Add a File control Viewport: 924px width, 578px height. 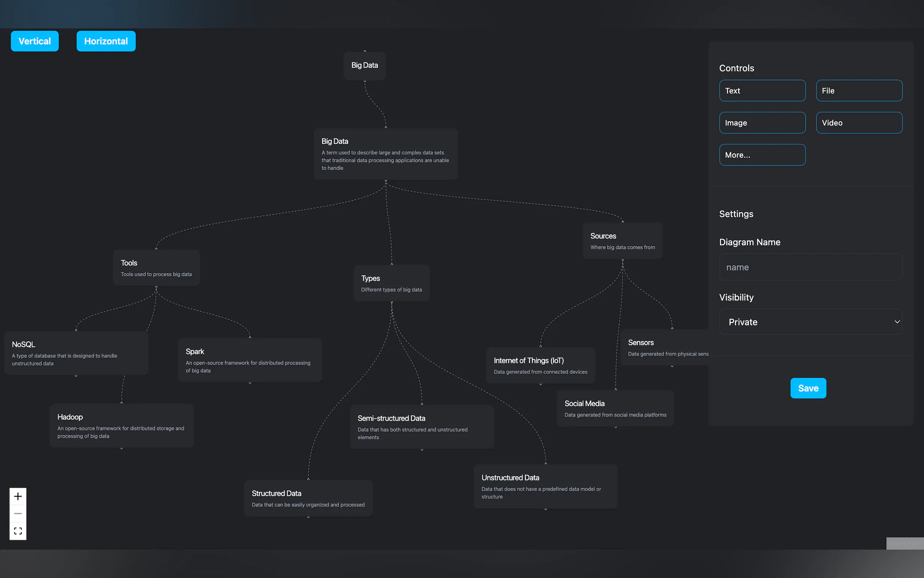(859, 91)
